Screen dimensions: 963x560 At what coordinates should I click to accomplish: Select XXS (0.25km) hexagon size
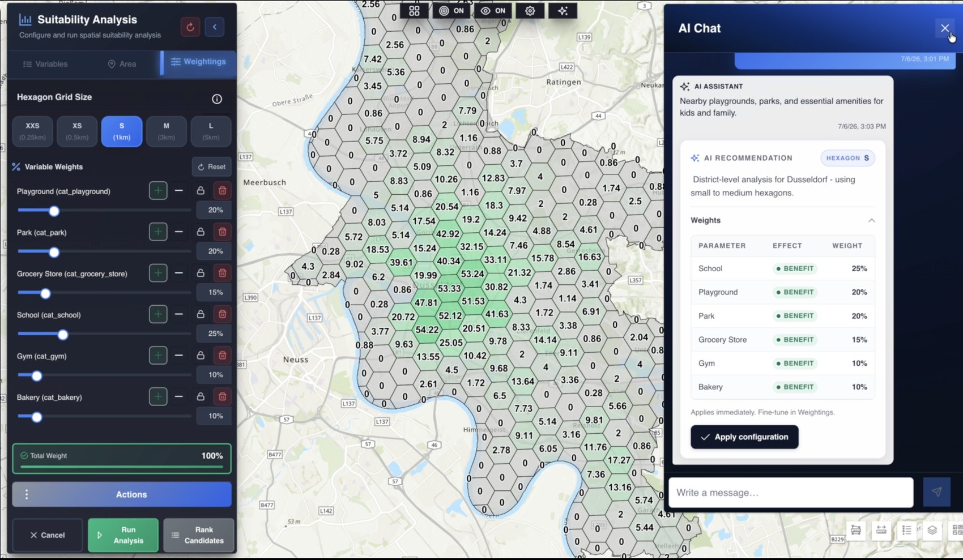click(33, 131)
